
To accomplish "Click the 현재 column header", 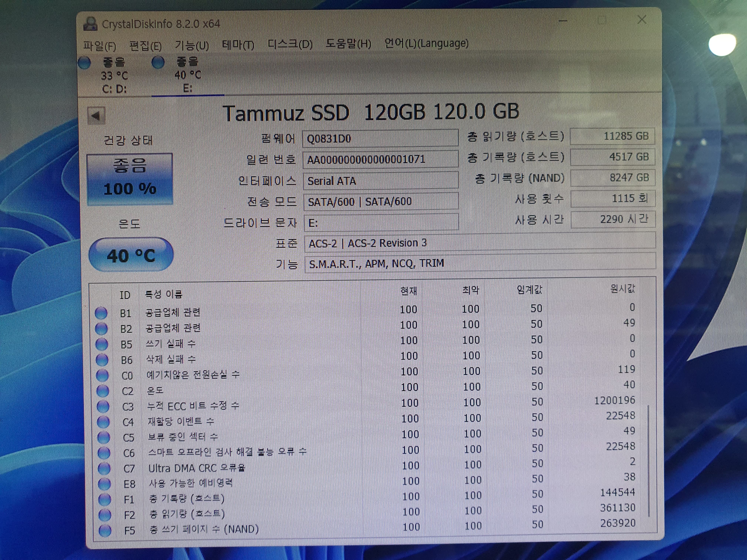I will (x=409, y=291).
